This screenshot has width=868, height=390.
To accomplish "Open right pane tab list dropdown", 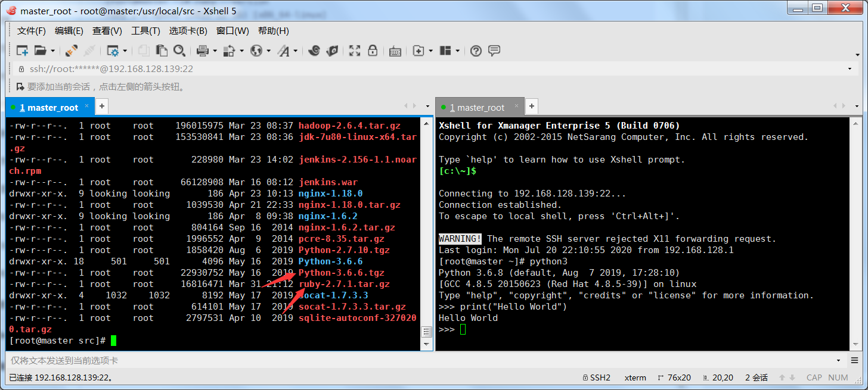I will point(858,106).
